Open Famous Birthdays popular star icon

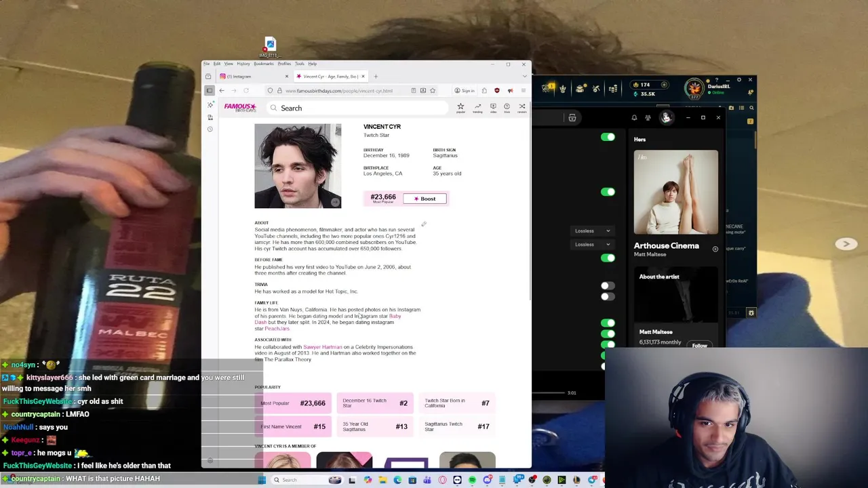click(460, 107)
